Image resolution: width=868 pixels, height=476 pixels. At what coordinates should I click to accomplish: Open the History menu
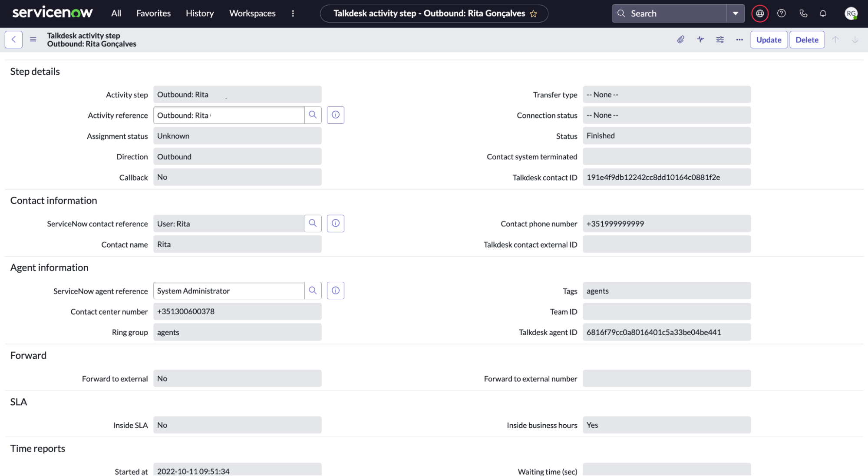200,13
